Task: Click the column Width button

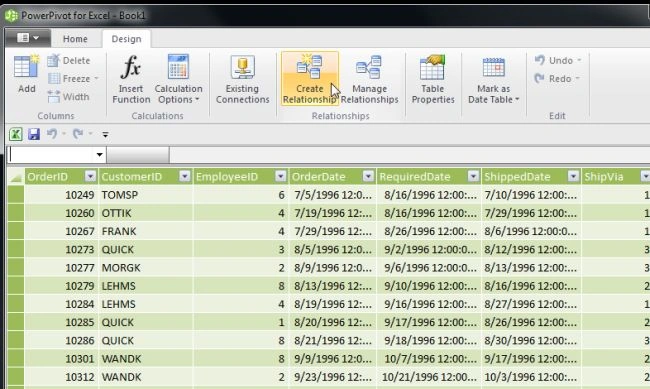Action: [68, 97]
